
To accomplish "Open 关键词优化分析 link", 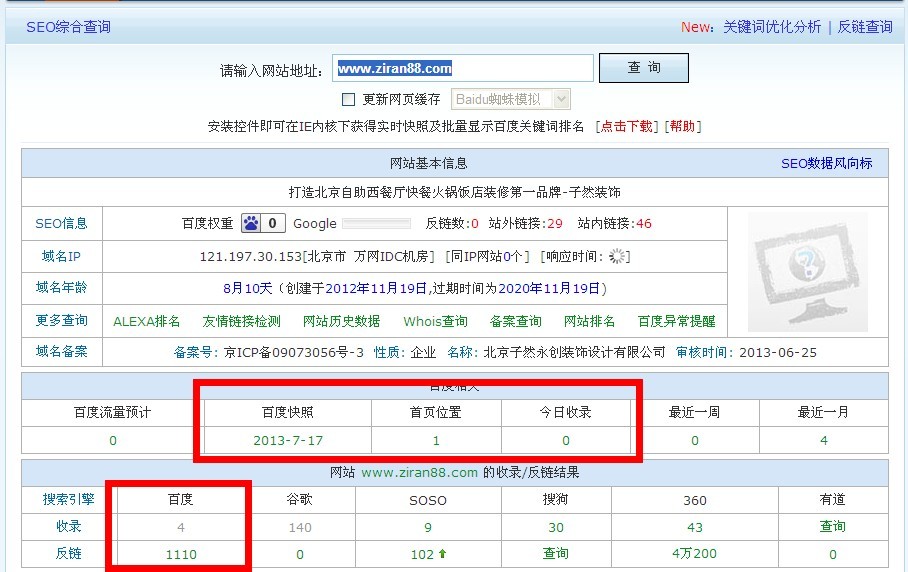I will pos(772,27).
